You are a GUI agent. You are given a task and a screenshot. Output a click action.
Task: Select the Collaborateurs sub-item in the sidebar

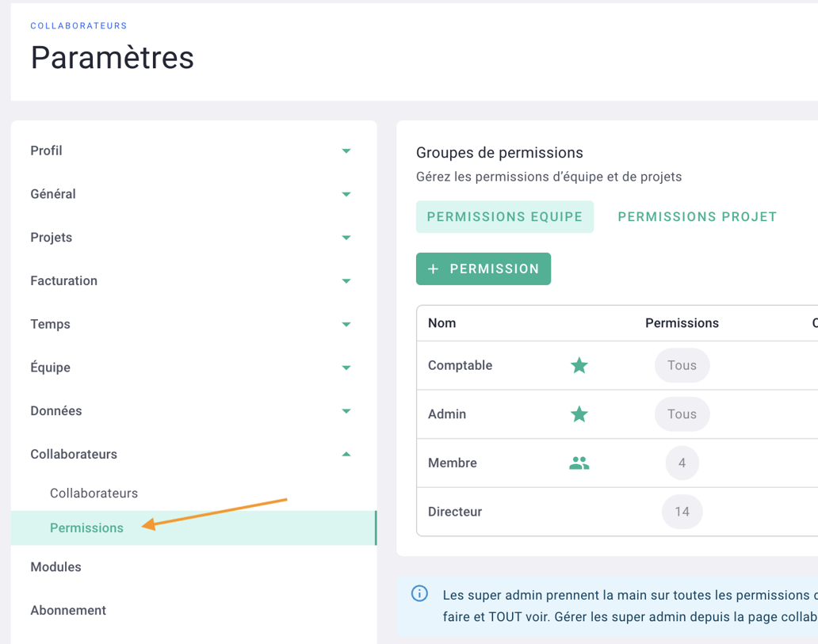[x=94, y=493]
